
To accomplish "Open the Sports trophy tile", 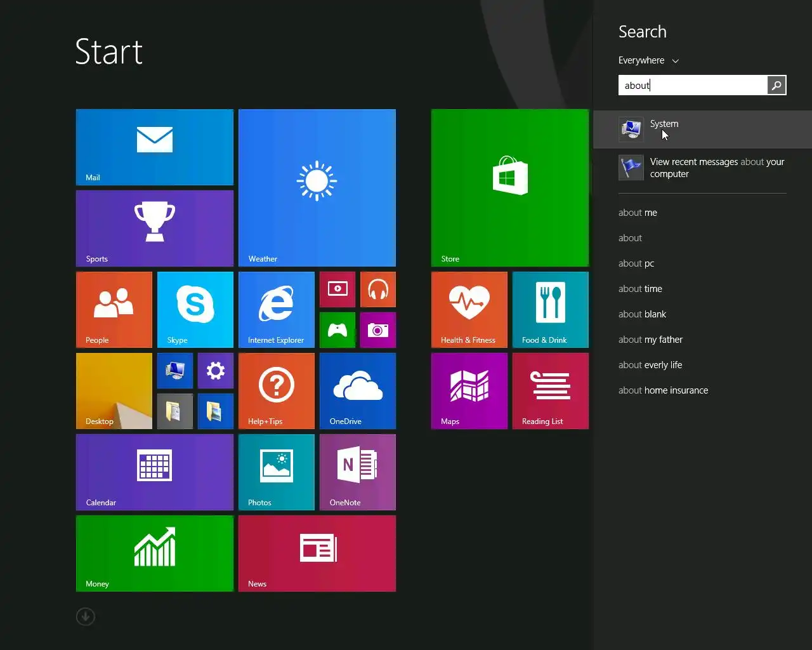I will [155, 229].
